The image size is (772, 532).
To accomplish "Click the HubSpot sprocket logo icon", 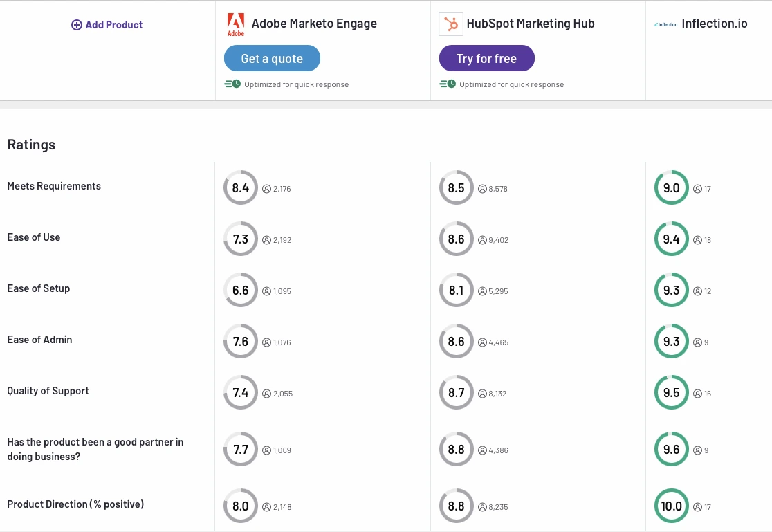I will coord(451,24).
